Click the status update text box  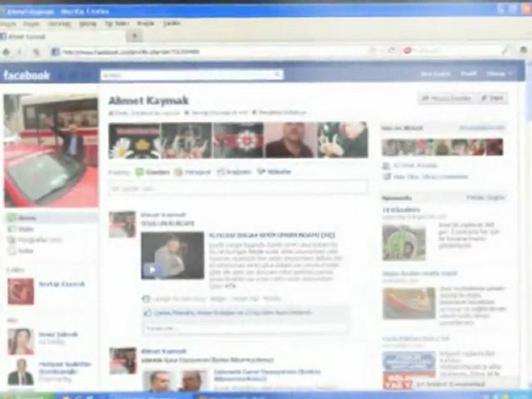238,188
